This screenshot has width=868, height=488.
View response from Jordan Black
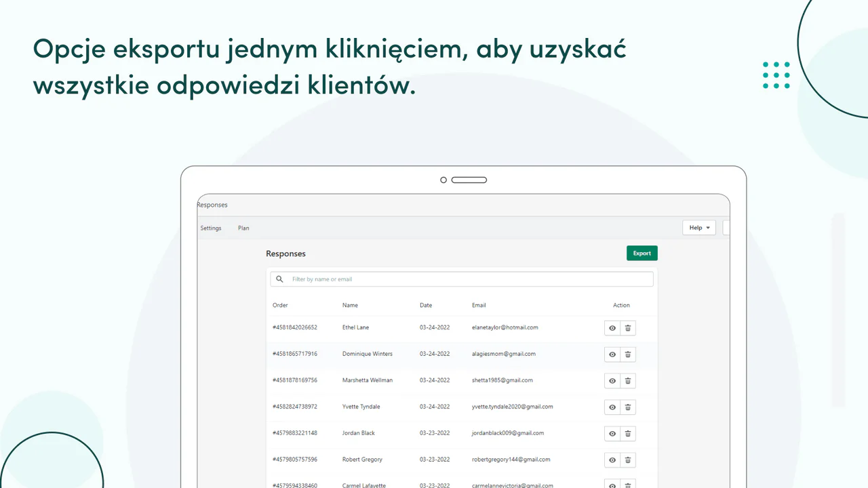[612, 434]
